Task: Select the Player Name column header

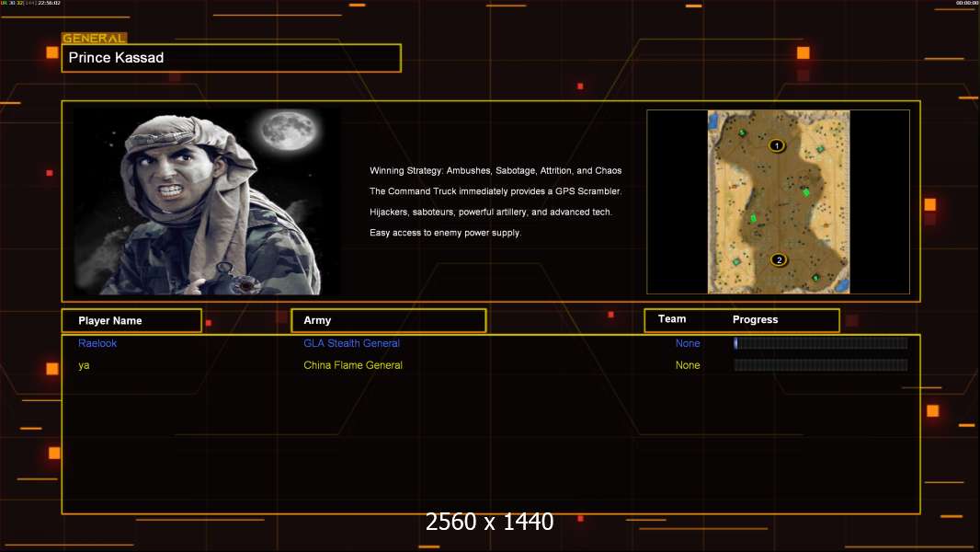Action: tap(131, 321)
